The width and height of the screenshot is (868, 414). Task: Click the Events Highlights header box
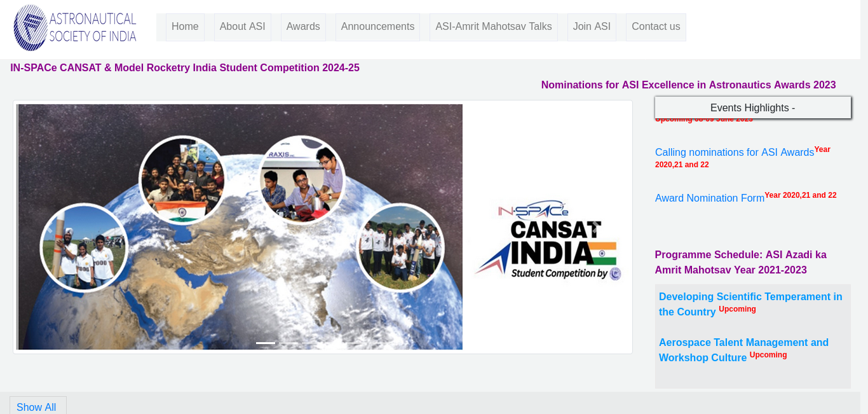(753, 107)
